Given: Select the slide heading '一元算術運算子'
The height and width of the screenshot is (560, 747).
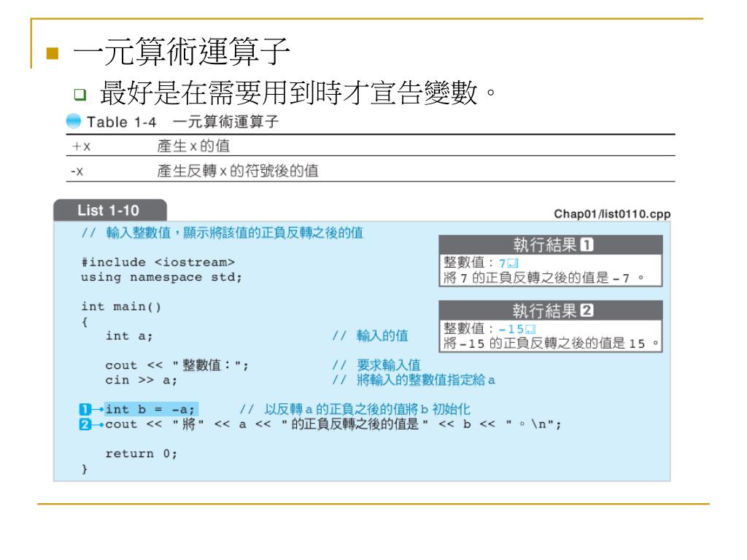Looking at the screenshot, I should tap(182, 52).
